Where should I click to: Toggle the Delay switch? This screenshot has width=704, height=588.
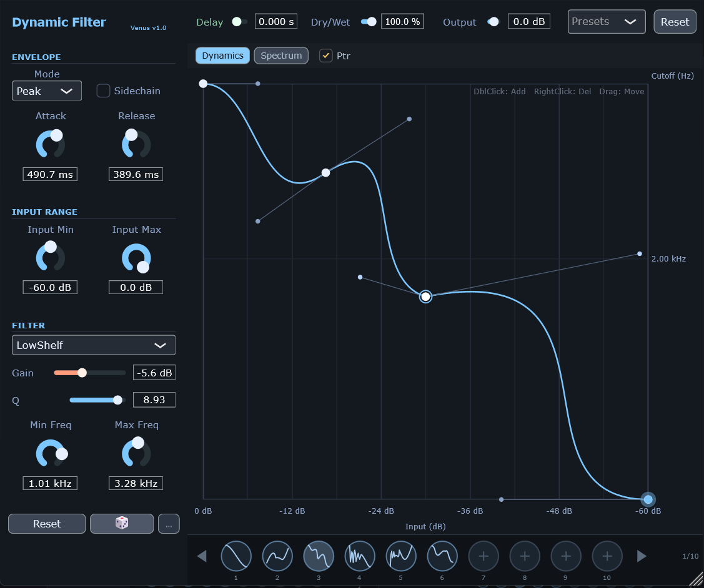click(x=239, y=22)
